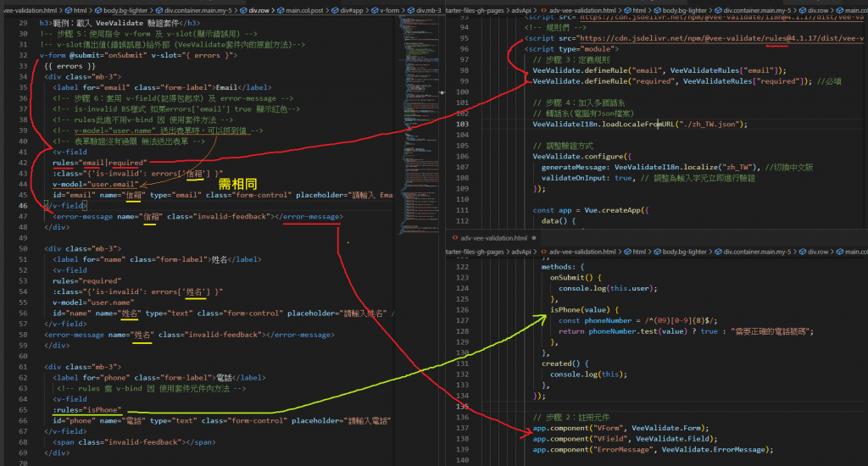Click the div.container.main.my-5 cube icon in bottom-right breadcrumb

pos(718,252)
